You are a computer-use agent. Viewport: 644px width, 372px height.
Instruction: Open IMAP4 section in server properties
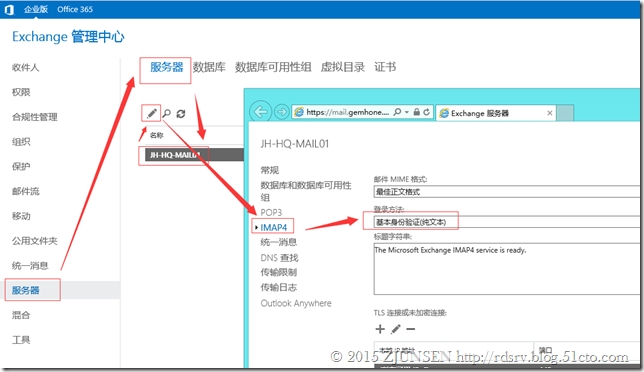pyautogui.click(x=274, y=227)
